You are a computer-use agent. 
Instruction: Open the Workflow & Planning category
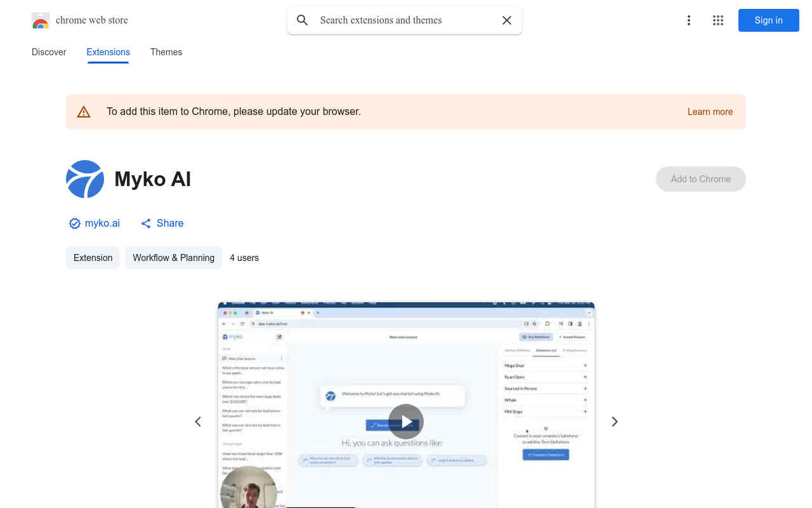tap(173, 258)
